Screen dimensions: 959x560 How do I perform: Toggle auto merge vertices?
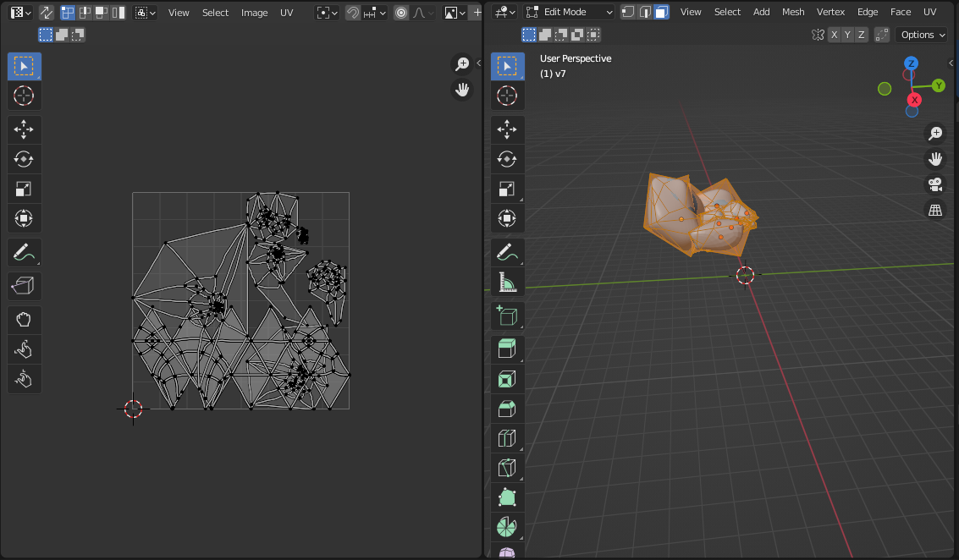point(881,35)
